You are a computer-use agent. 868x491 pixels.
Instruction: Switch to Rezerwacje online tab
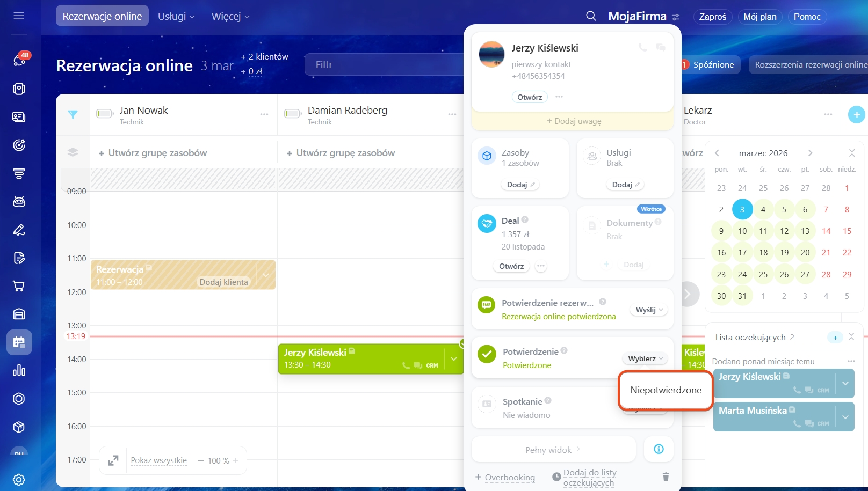pos(102,17)
